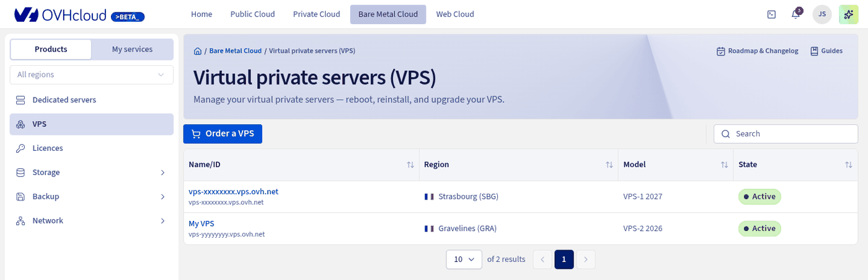868x280 pixels.
Task: Select the Bare Metal Cloud menu
Action: (388, 14)
